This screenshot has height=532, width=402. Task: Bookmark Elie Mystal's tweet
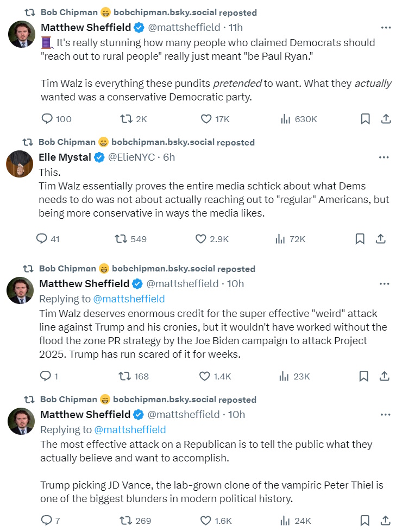[360, 239]
